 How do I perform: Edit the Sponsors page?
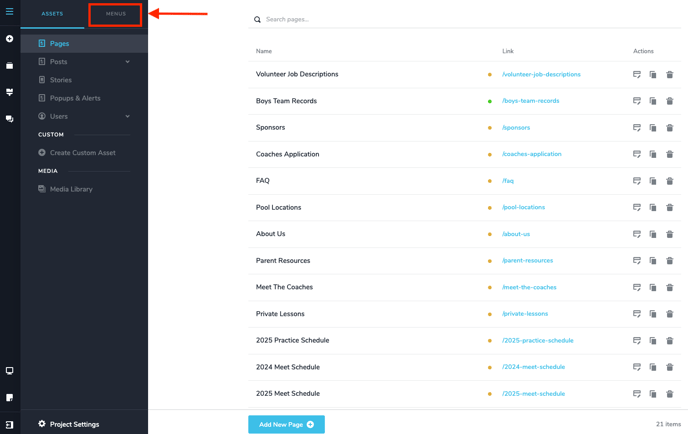[637, 128]
